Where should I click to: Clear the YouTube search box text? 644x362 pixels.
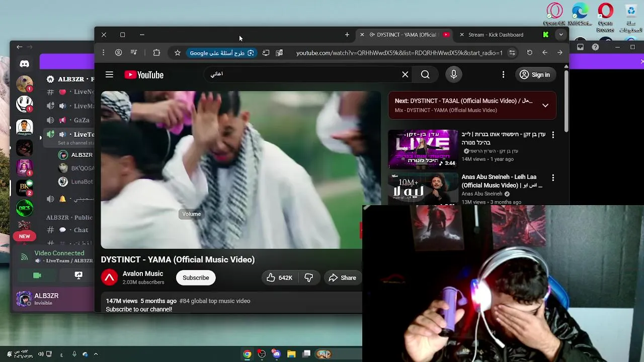(405, 74)
